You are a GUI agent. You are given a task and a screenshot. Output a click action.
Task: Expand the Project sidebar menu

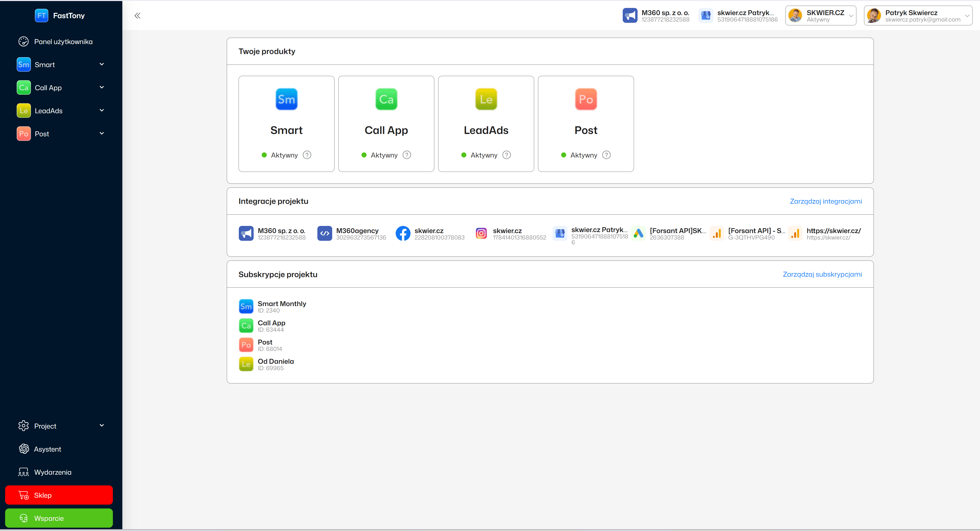(x=102, y=425)
